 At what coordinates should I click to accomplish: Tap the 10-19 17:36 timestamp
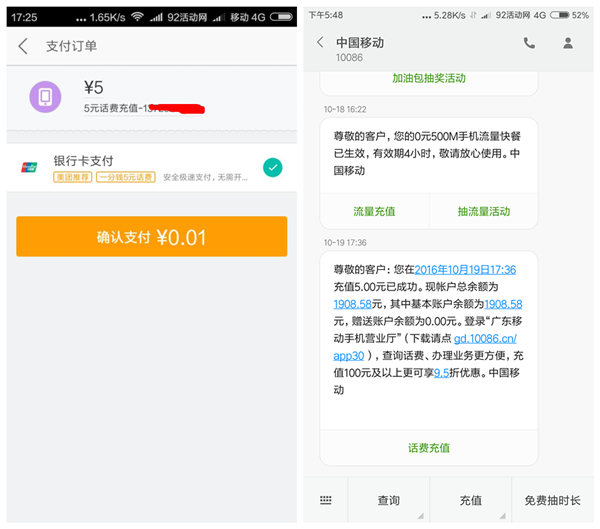point(345,243)
